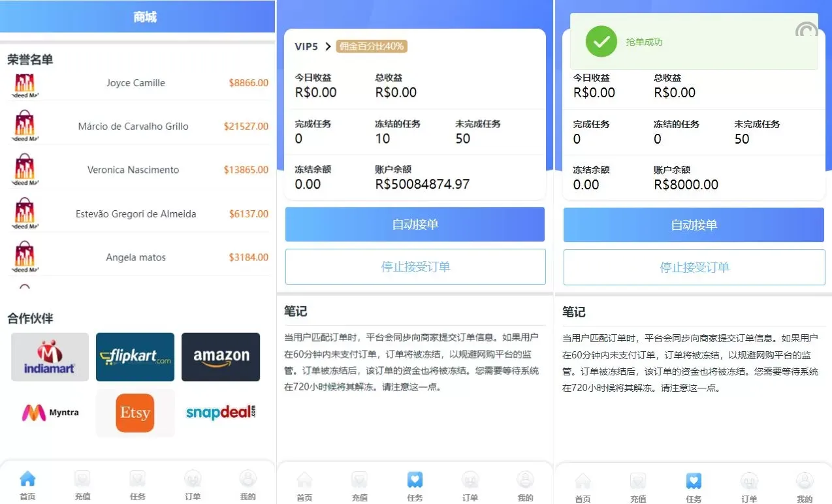Select Veronica Nascimento's name
This screenshot has height=504, width=832.
coord(133,170)
